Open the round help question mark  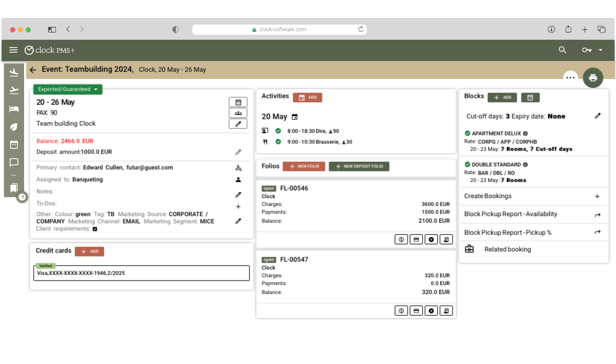click(x=22, y=197)
